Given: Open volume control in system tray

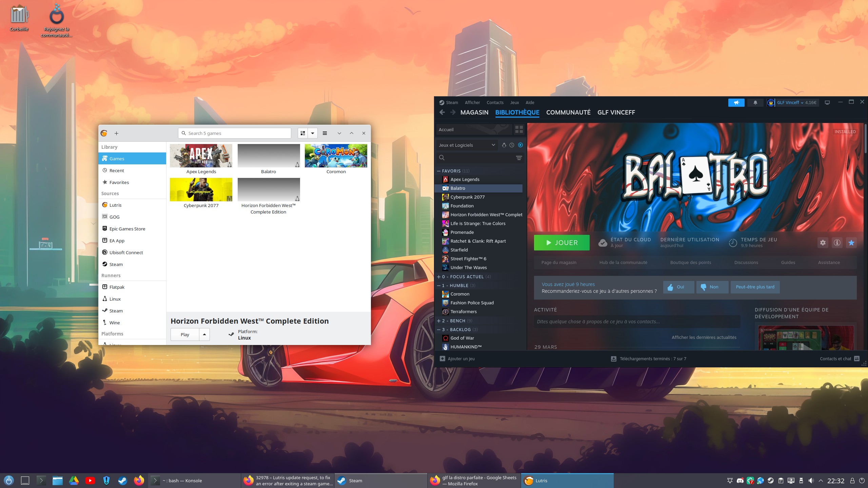Looking at the screenshot, I should coord(811,481).
